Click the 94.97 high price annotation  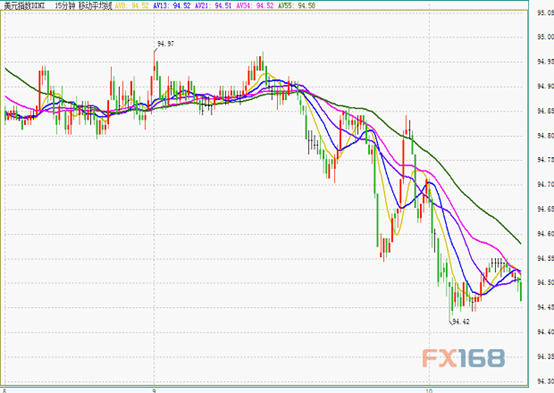tap(165, 44)
